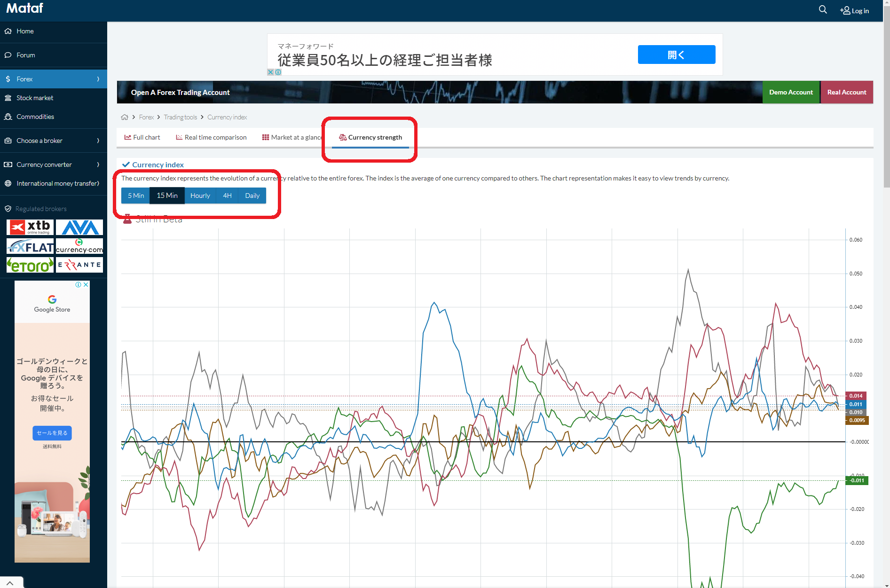Image resolution: width=890 pixels, height=588 pixels.
Task: Click the Full chart line icon
Action: tap(127, 137)
